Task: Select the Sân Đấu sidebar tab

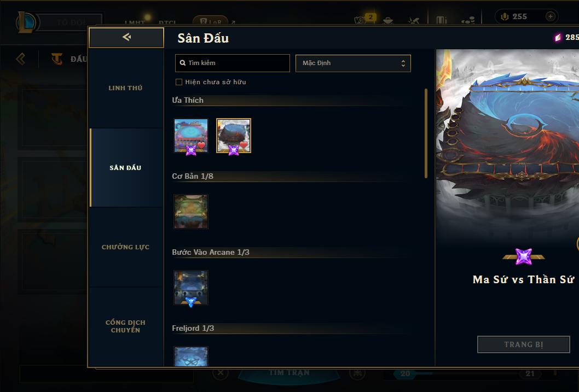Action: click(x=125, y=168)
